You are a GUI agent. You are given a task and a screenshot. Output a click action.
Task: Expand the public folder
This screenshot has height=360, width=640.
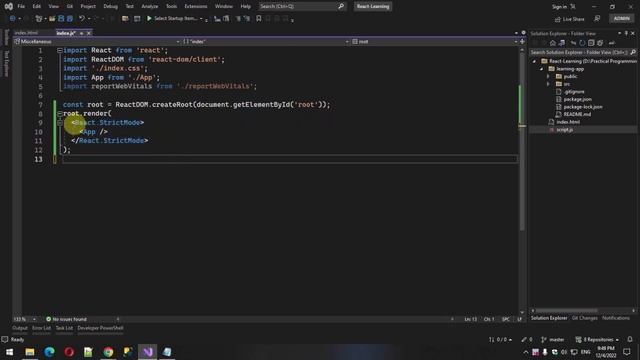(x=549, y=76)
